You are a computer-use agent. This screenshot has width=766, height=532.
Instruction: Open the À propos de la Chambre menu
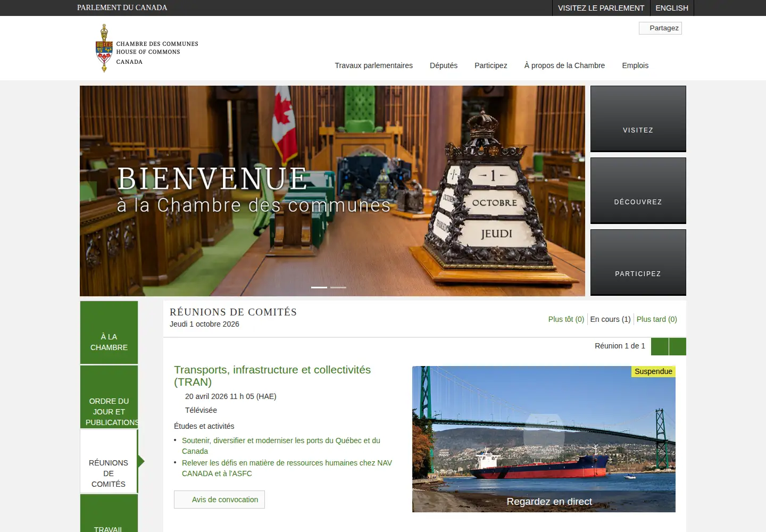pos(564,65)
